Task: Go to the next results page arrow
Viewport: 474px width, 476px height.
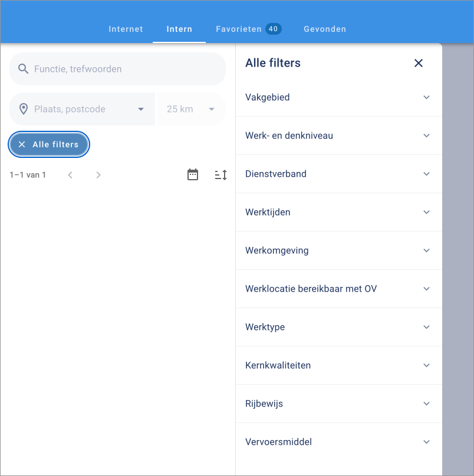Action: (x=98, y=175)
